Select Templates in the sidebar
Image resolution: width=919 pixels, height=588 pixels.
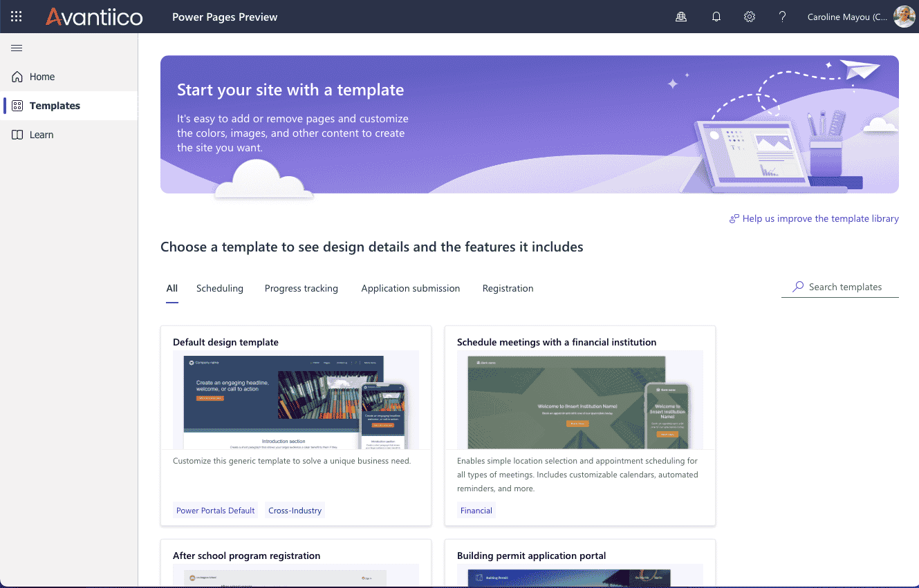(x=69, y=106)
